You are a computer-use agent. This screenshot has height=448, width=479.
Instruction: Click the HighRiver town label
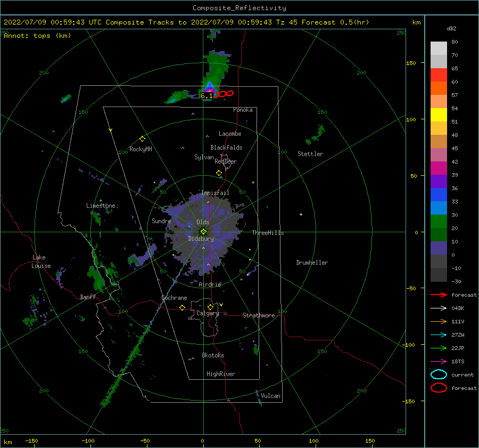pos(221,374)
